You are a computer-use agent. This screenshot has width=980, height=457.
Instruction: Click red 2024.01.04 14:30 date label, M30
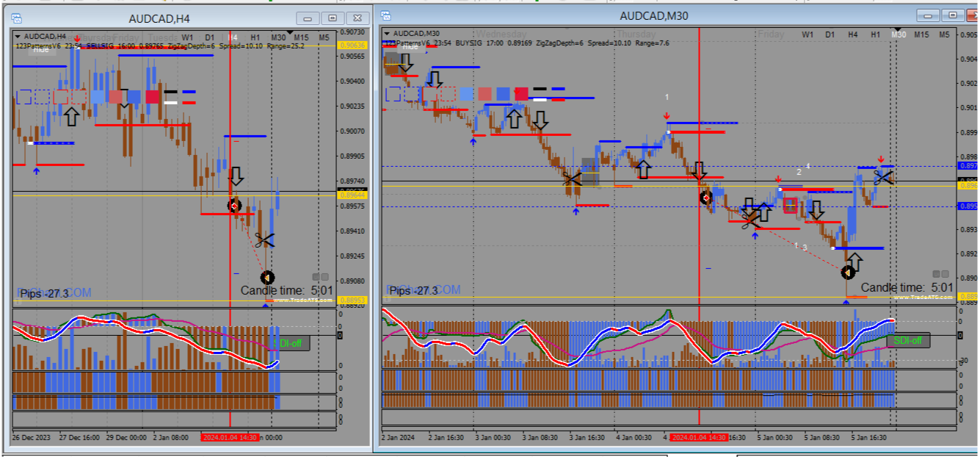(698, 437)
